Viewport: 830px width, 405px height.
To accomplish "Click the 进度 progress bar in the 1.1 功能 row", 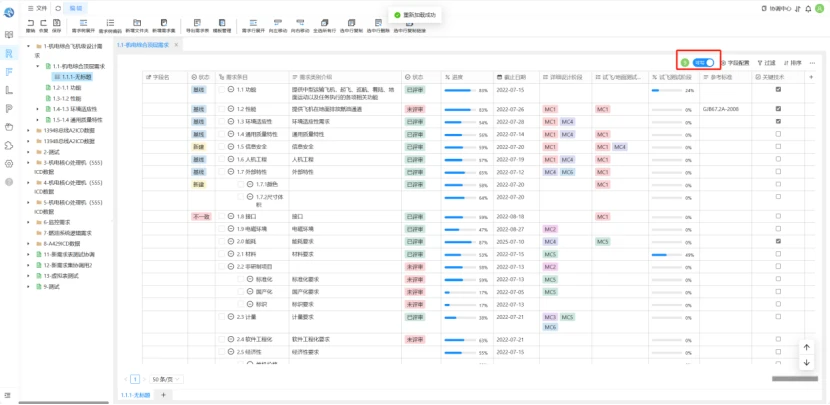I will [x=460, y=90].
